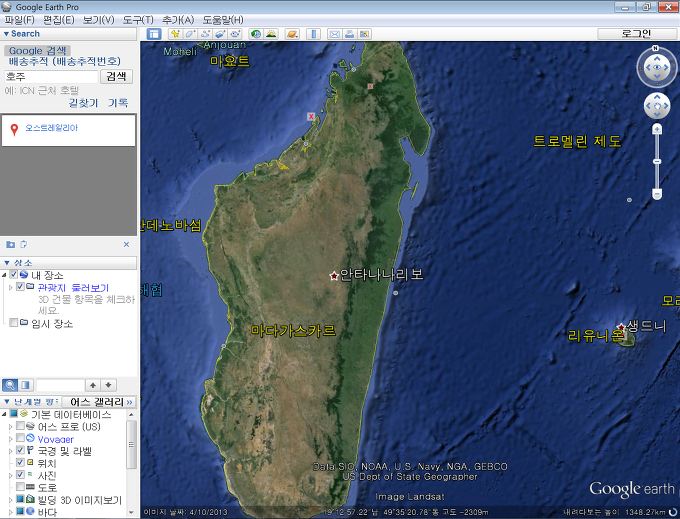Image resolution: width=680 pixels, height=519 pixels.
Task: Toggle the sidebar panel toolbar icon
Action: click(154, 34)
